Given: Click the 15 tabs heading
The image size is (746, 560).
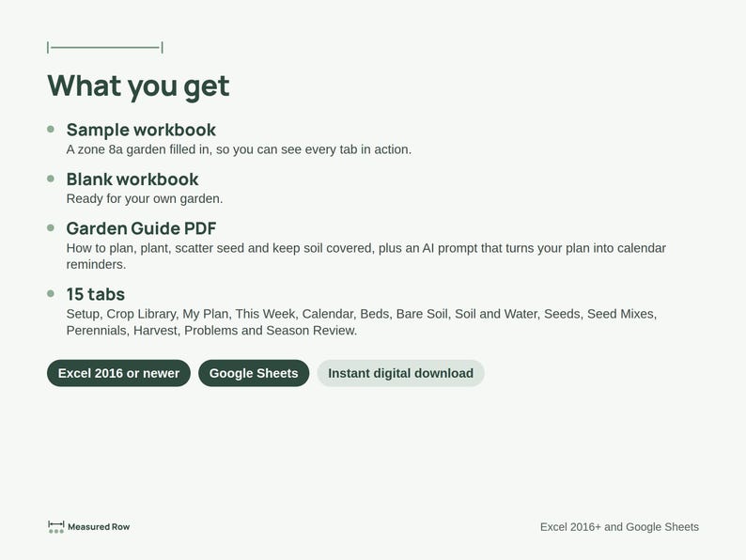Looking at the screenshot, I should pyautogui.click(x=95, y=294).
